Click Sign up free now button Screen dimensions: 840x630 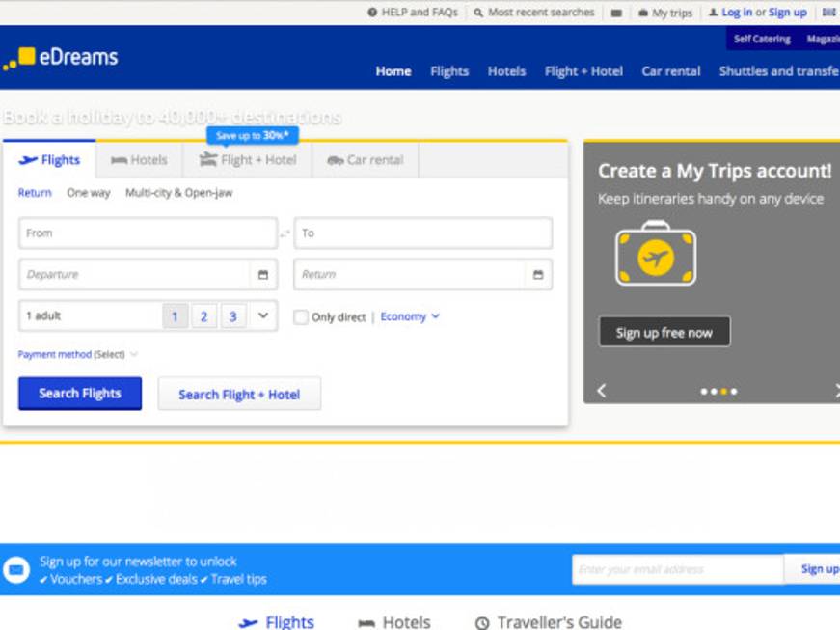664,332
